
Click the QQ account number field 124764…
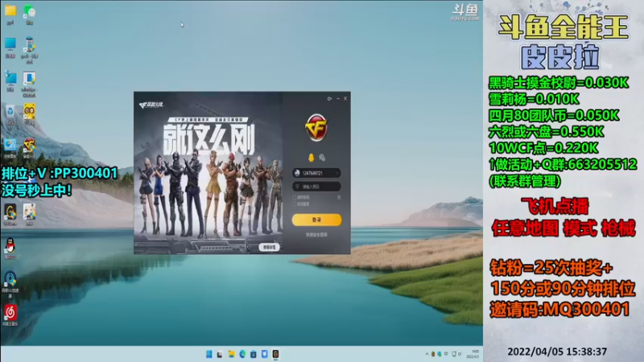(316, 173)
